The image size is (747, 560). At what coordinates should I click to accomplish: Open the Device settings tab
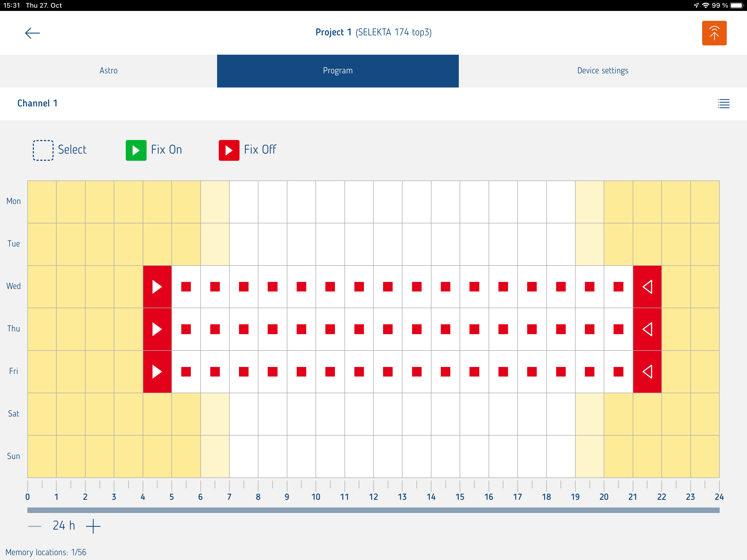[602, 71]
